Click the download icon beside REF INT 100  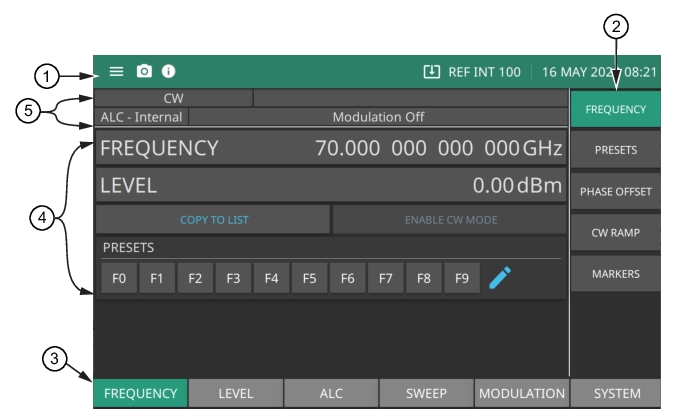pyautogui.click(x=431, y=72)
